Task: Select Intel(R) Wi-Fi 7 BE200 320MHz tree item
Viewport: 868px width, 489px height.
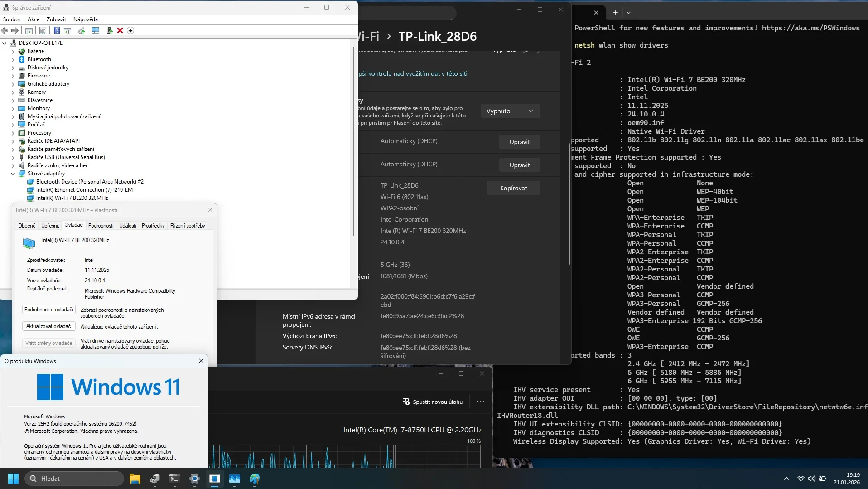Action: [72, 198]
